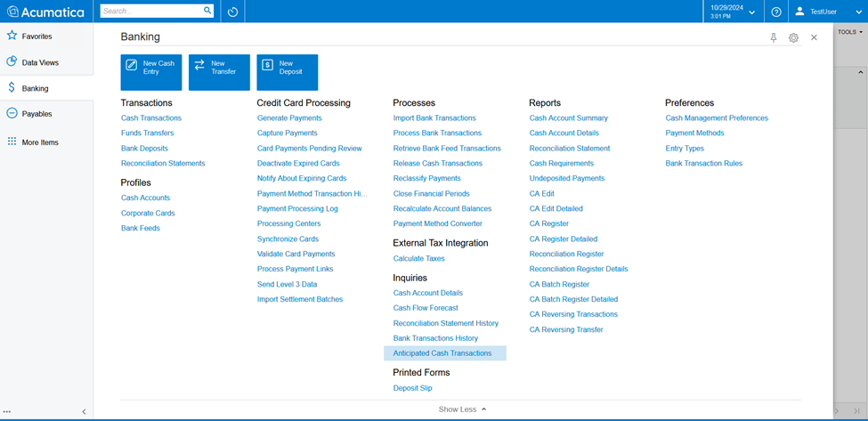The image size is (868, 421).
Task: Open CA Reversing Transfer report
Action: tap(566, 329)
